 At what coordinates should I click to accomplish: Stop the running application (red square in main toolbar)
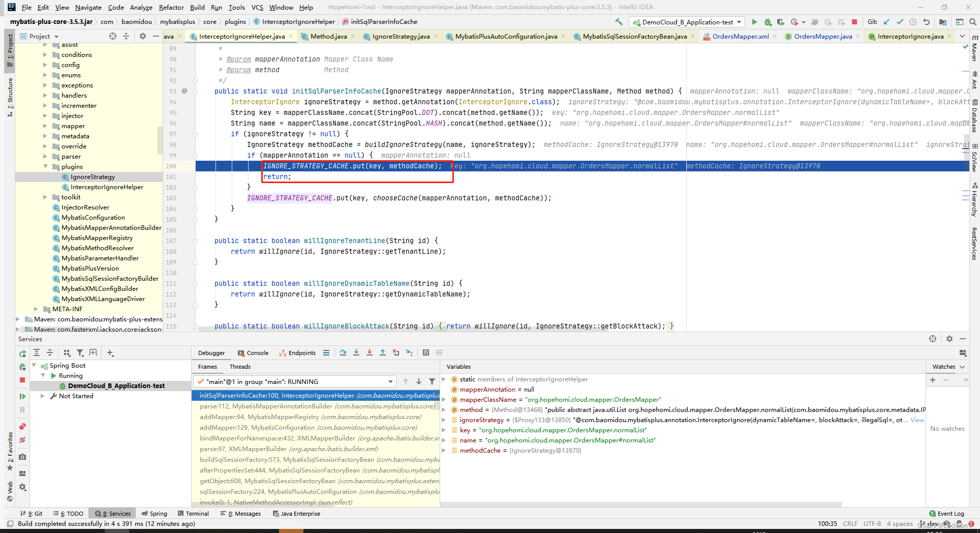point(854,22)
